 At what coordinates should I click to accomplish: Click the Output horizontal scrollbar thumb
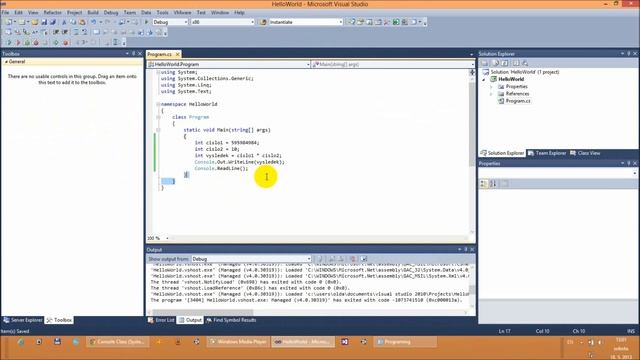coord(202,312)
